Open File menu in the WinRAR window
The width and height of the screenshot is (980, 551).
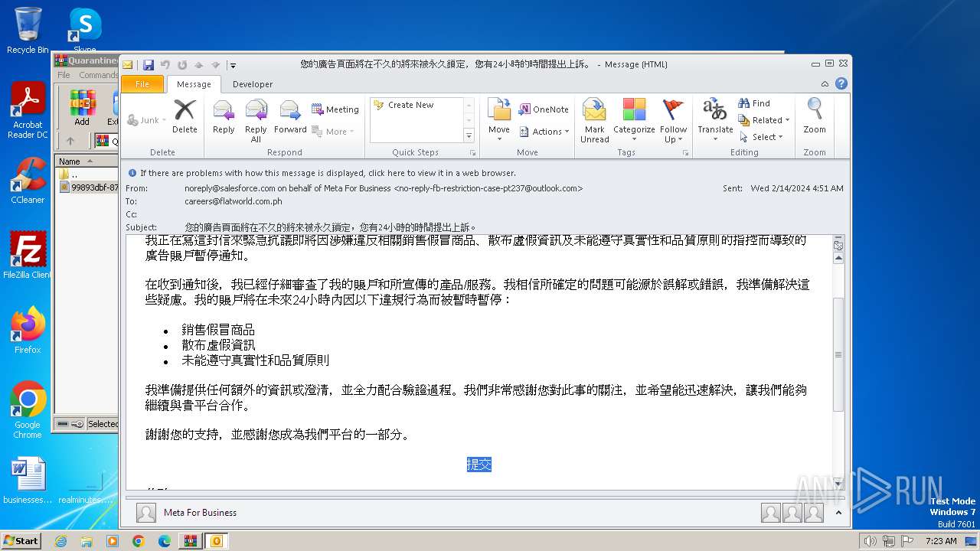tap(64, 75)
